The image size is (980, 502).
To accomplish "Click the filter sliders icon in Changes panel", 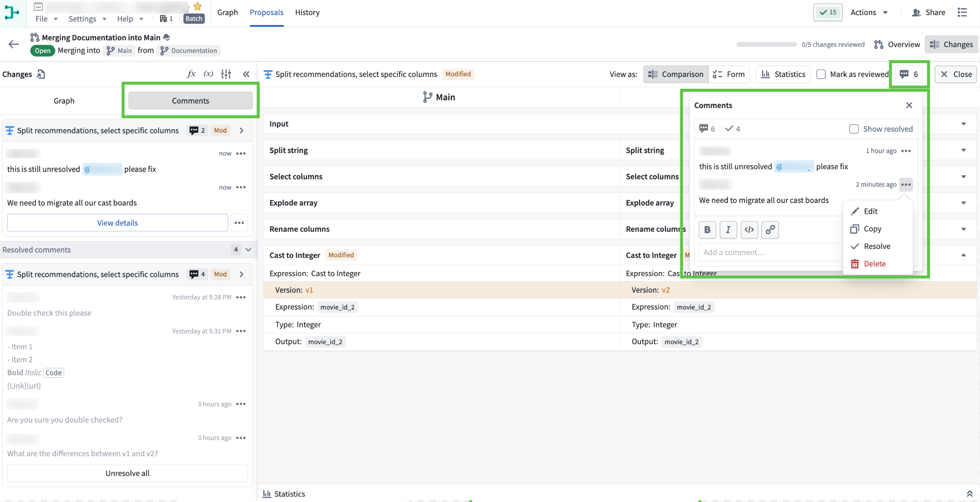I will point(226,74).
